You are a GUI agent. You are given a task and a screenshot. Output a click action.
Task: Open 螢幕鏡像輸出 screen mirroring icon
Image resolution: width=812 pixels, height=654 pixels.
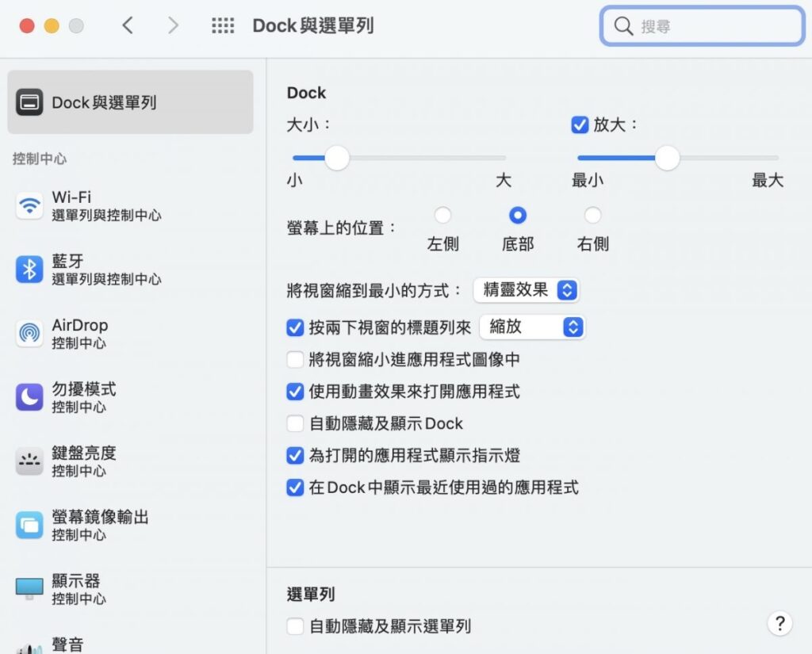click(x=29, y=525)
